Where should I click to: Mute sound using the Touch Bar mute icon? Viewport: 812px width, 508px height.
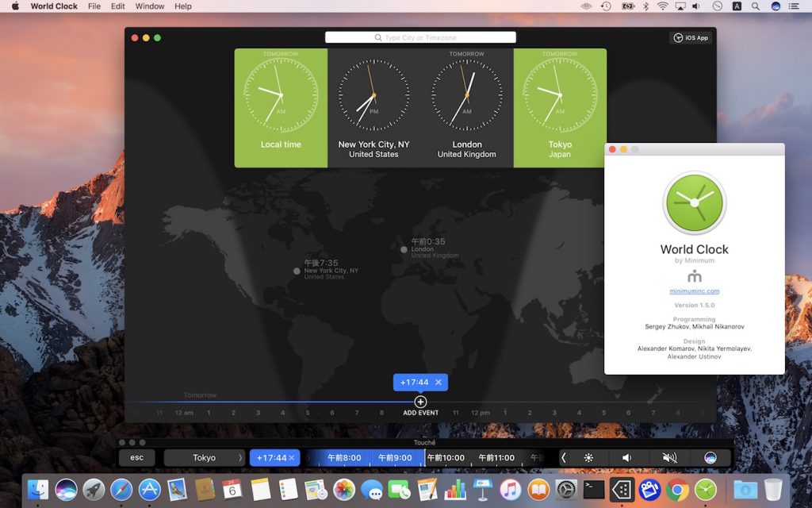(668, 457)
